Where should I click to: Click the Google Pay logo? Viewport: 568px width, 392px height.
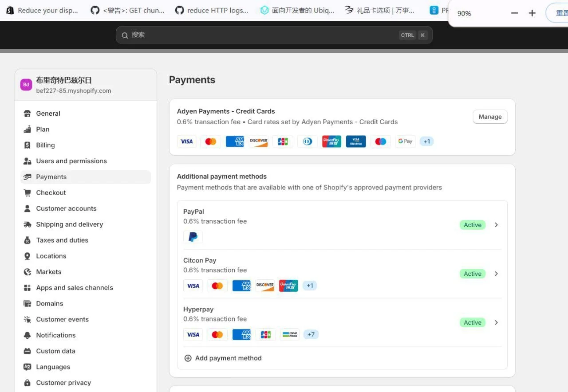405,141
